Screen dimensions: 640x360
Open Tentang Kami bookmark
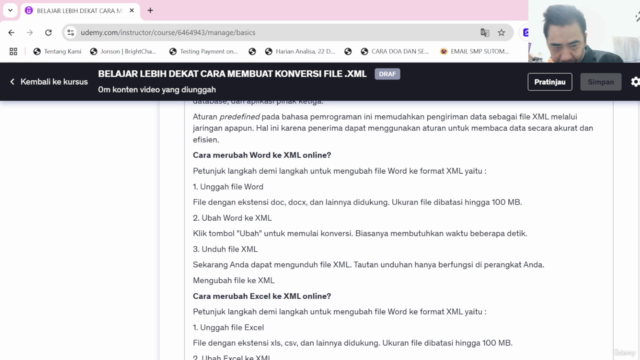pos(57,51)
